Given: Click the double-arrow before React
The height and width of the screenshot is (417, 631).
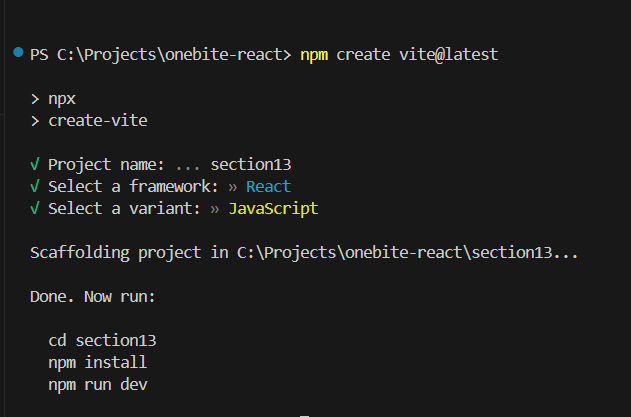Looking at the screenshot, I should (232, 187).
